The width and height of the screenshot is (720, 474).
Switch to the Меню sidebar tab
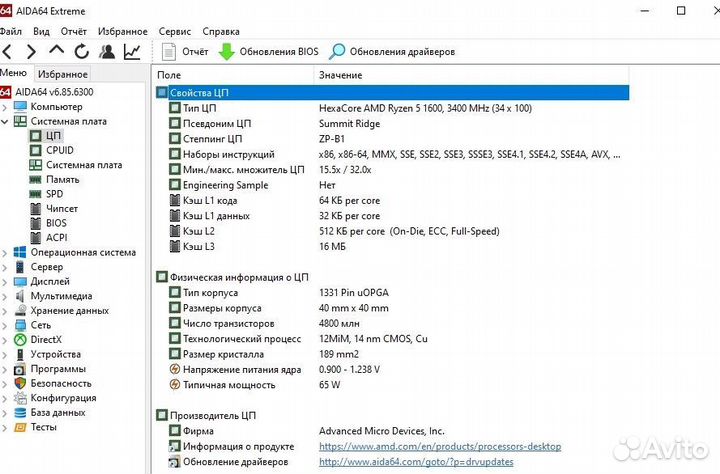(14, 73)
